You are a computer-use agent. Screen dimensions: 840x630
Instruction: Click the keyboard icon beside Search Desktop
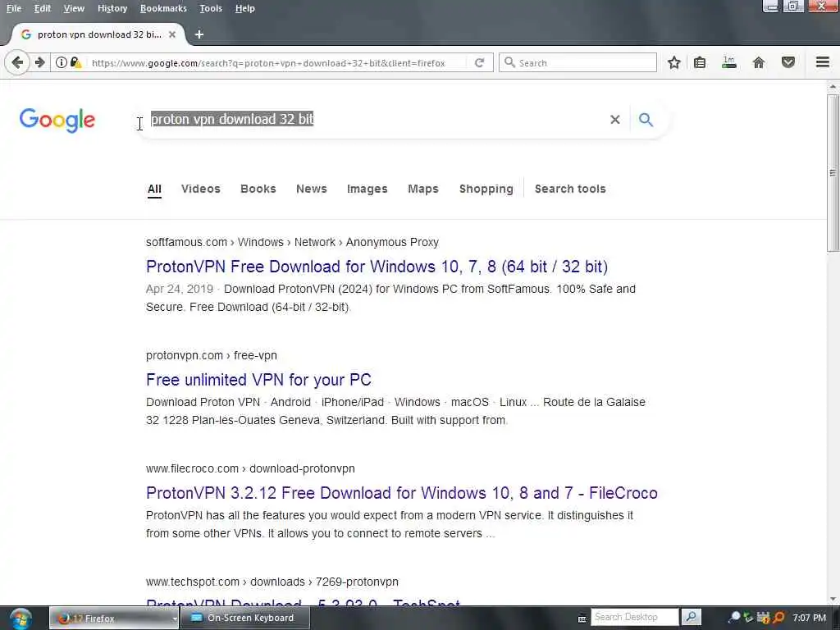coord(582,619)
